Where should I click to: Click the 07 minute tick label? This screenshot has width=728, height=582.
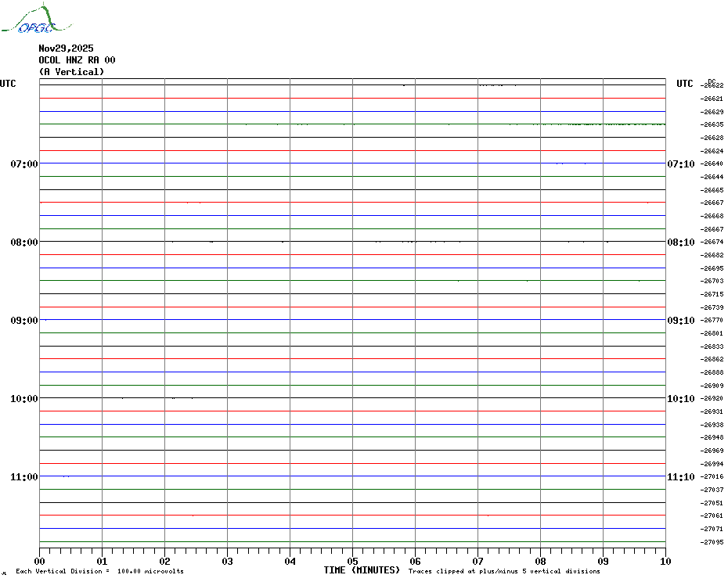click(478, 562)
